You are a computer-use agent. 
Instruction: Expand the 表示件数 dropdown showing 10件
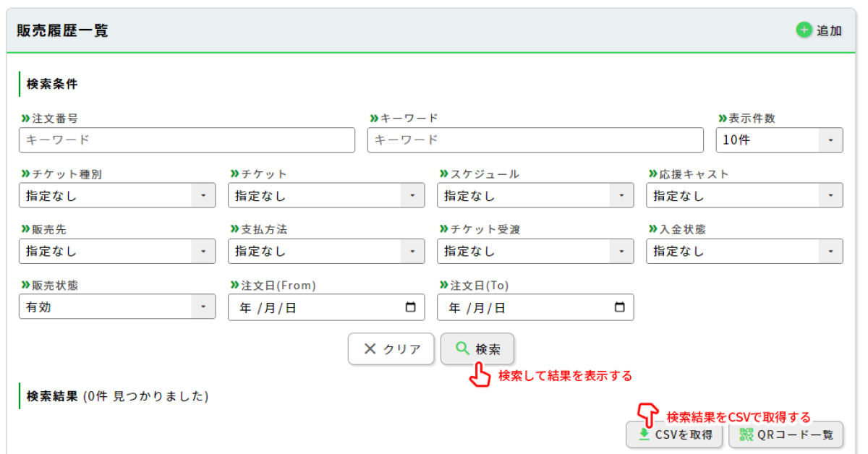coord(779,140)
